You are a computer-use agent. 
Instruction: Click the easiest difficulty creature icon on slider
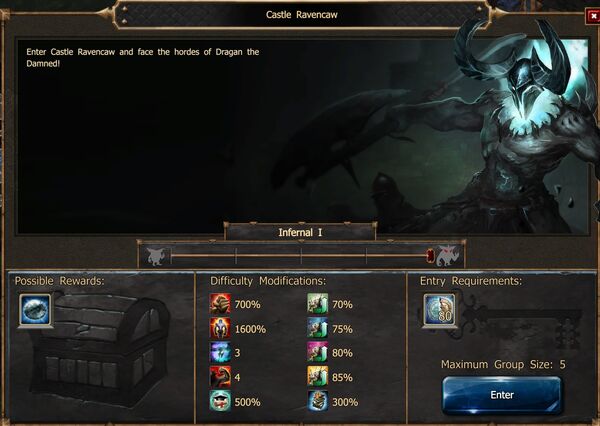(x=157, y=256)
